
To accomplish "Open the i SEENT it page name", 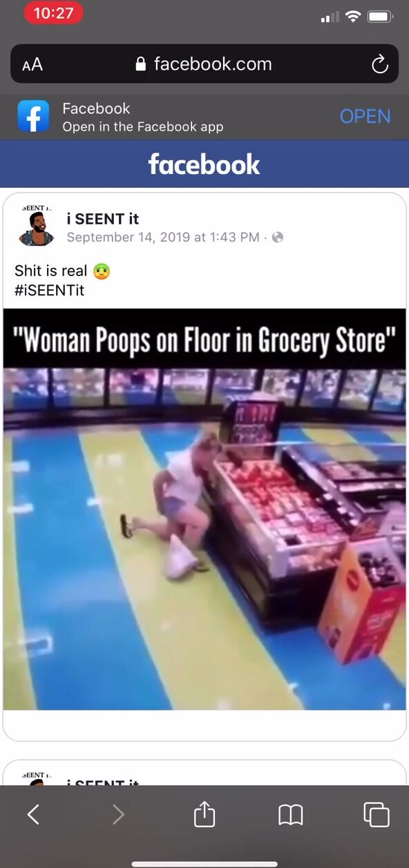I will [x=102, y=219].
